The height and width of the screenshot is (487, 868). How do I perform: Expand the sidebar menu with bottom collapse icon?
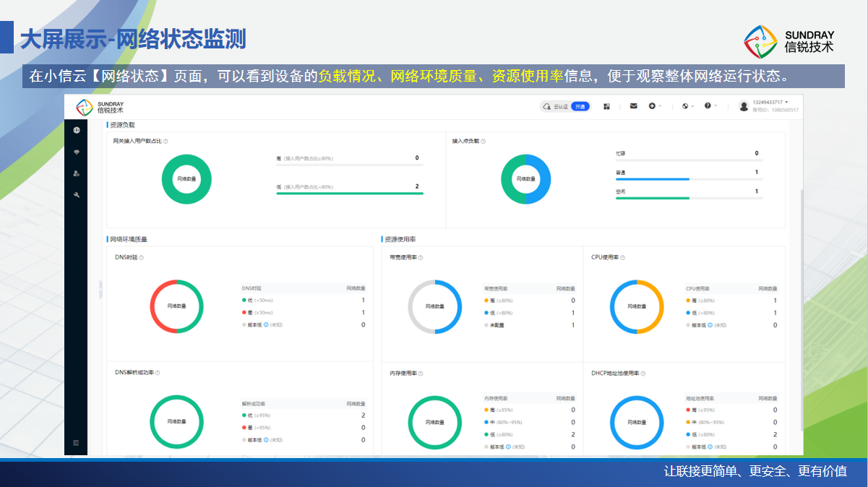tap(76, 442)
